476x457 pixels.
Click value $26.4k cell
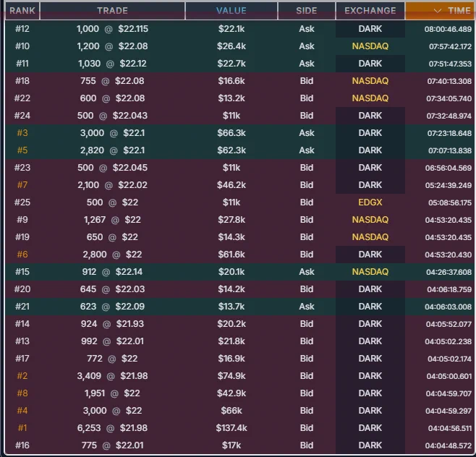231,46
